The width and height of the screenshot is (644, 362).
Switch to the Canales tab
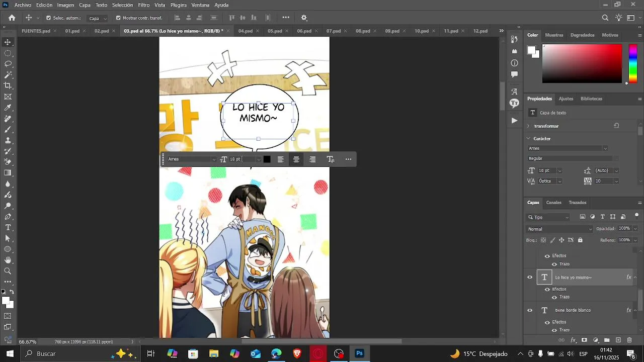click(x=553, y=203)
